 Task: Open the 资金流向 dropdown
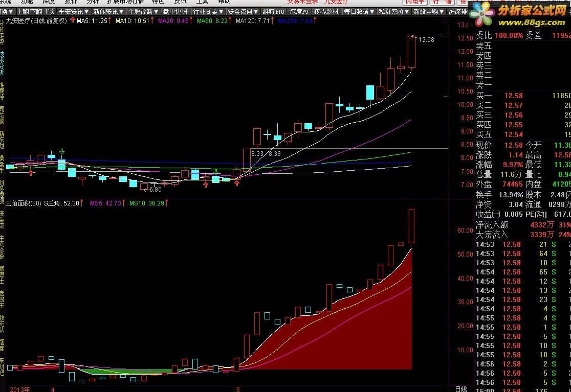tap(243, 12)
